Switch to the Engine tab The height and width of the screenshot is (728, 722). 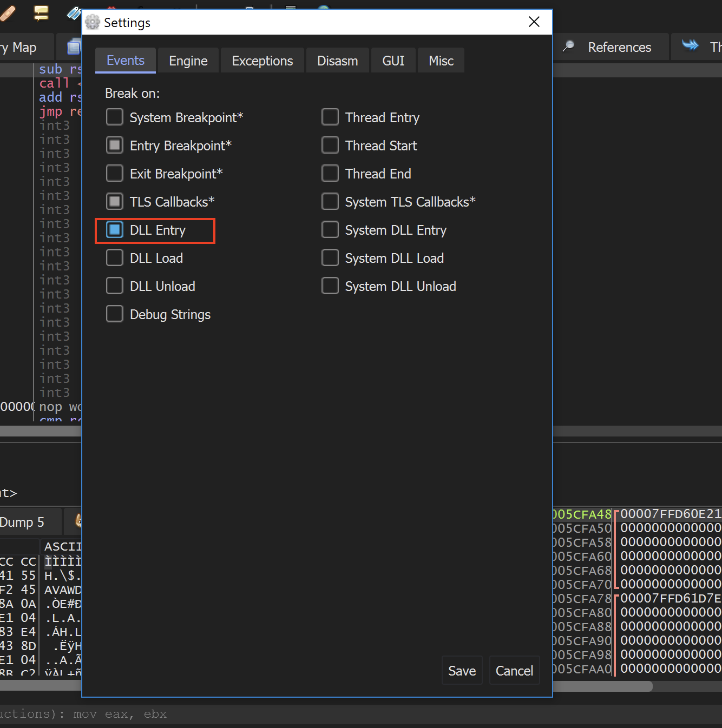(188, 61)
